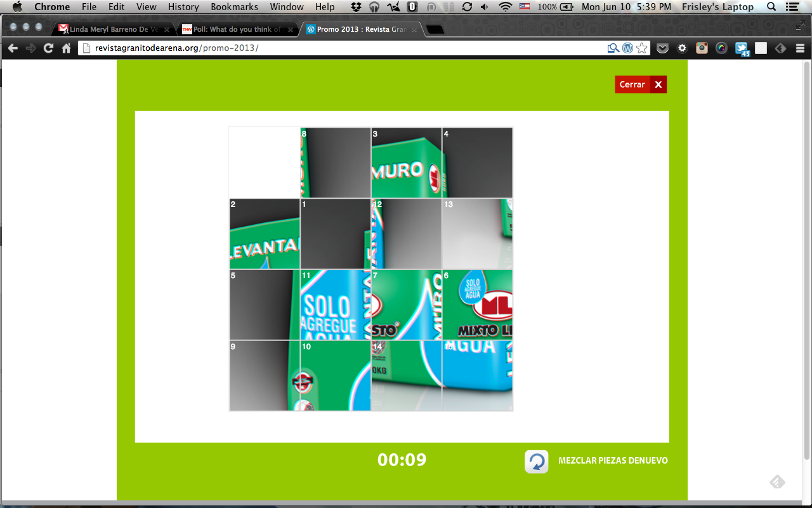Click puzzle piece number 14
This screenshot has height=508, width=812.
tap(407, 376)
